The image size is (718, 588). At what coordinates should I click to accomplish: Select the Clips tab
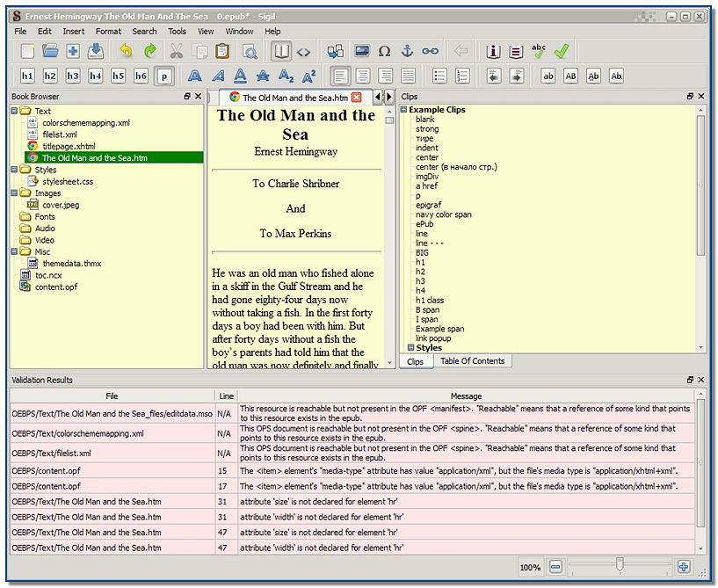pos(416,361)
